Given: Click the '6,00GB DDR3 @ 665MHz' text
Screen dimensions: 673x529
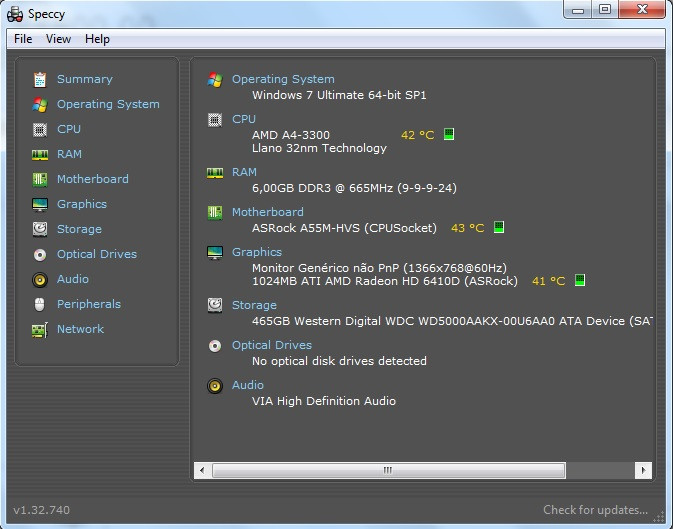Looking at the screenshot, I should (x=322, y=188).
